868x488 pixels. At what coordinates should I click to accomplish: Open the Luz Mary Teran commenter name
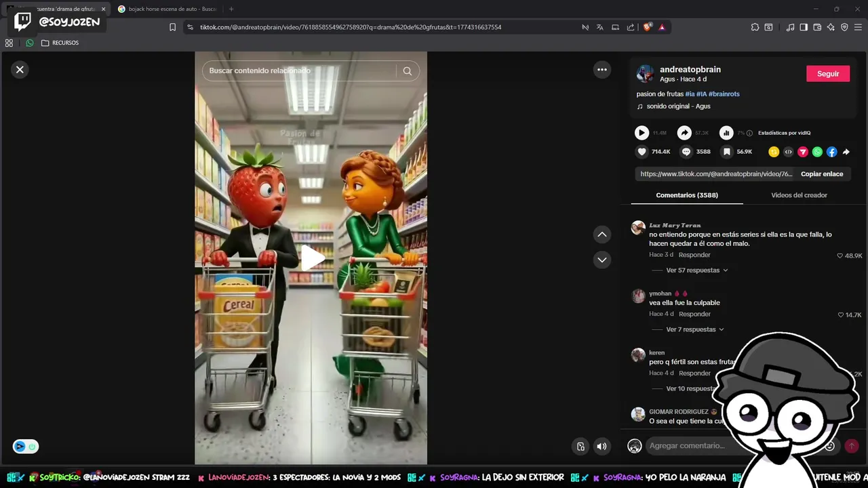pyautogui.click(x=675, y=225)
